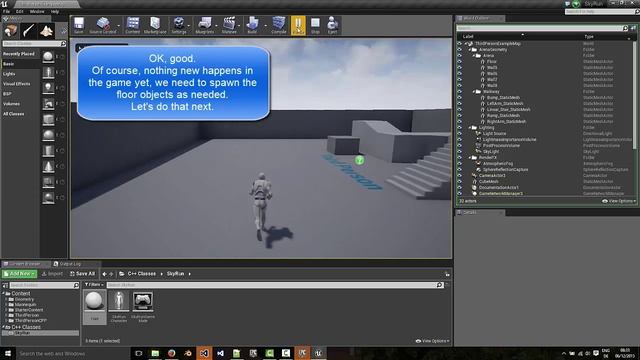Image resolution: width=640 pixels, height=360 pixels.
Task: Open Blender from the Windows taskbar
Action: tap(188, 353)
